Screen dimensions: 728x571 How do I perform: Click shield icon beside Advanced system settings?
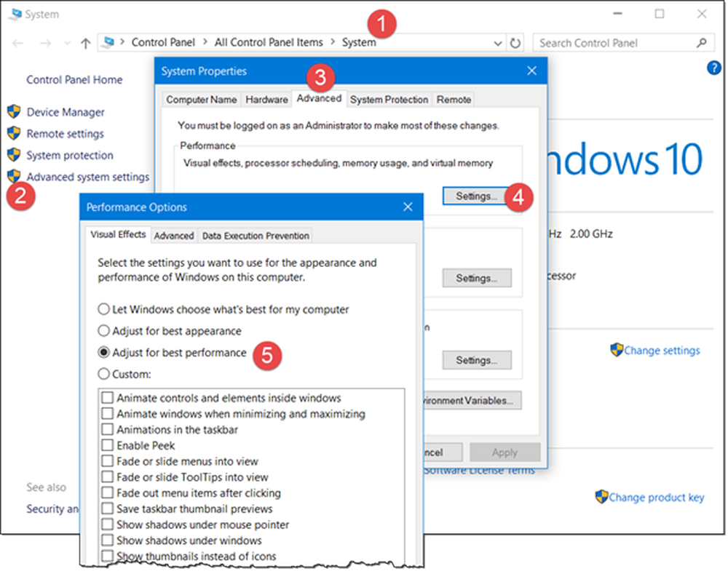14,176
